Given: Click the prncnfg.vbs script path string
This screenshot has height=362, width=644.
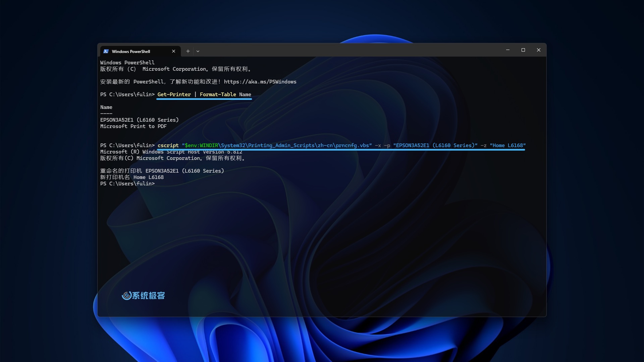Looking at the screenshot, I should point(277,145).
